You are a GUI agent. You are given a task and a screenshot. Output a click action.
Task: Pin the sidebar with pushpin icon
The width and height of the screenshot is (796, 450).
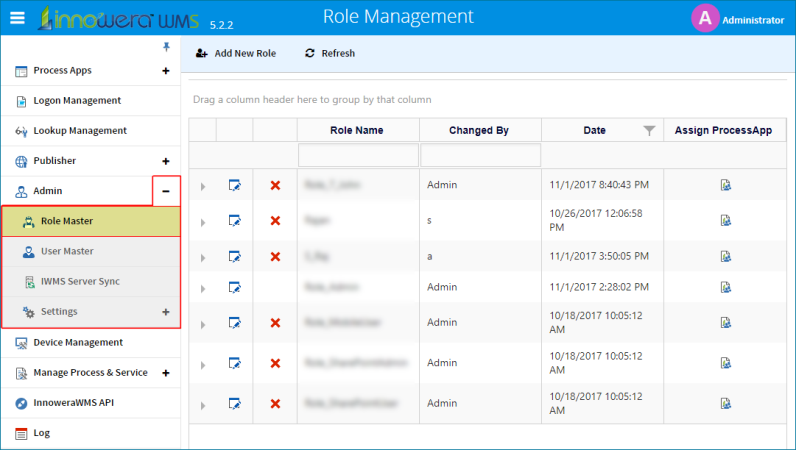click(x=166, y=47)
